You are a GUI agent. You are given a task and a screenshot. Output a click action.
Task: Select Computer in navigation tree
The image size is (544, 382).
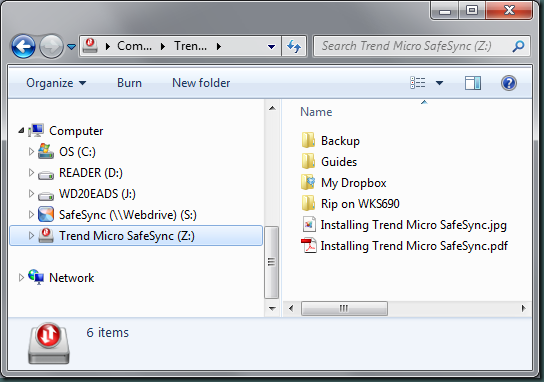point(76,131)
